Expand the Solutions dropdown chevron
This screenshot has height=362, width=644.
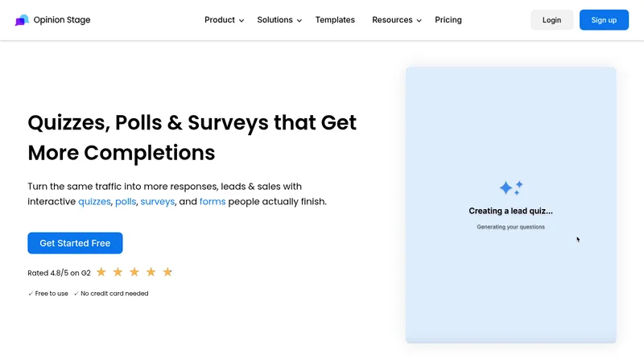[299, 21]
